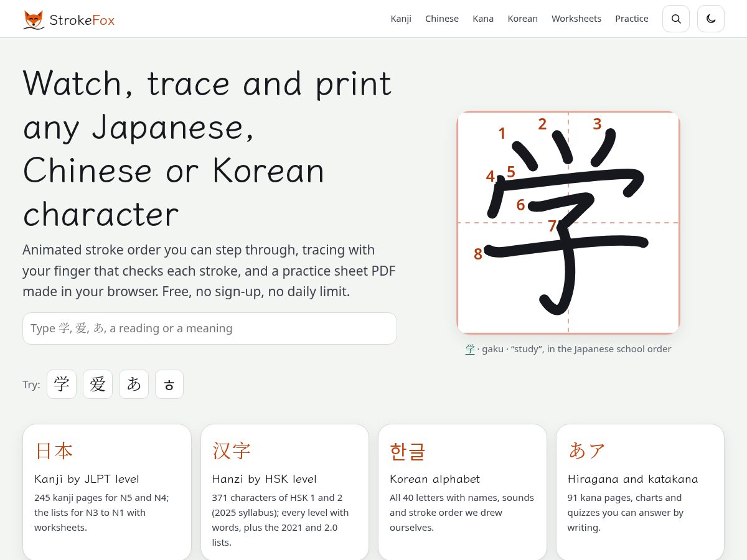
Task: Open the Hanzi by HSK level card
Action: [285, 492]
